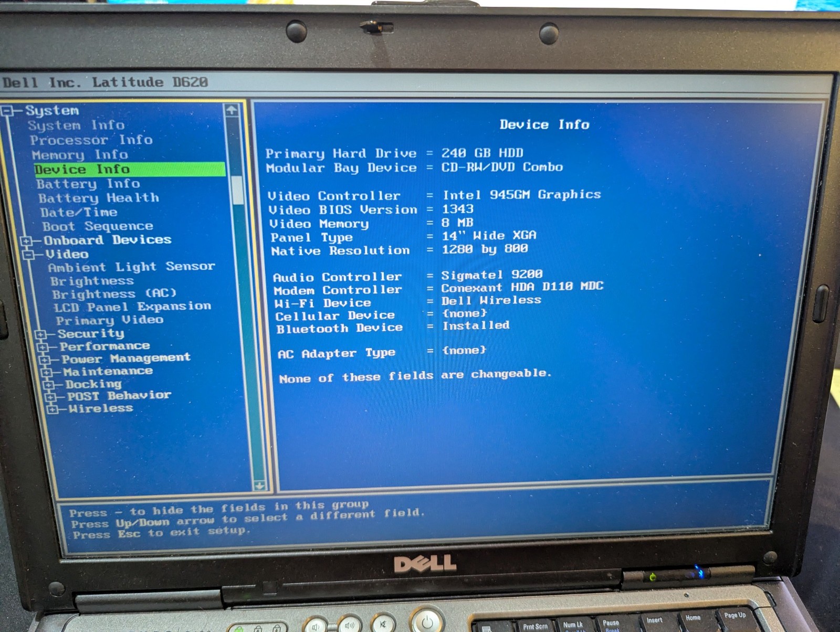Expand the Docking group
The width and height of the screenshot is (840, 632).
[49, 385]
